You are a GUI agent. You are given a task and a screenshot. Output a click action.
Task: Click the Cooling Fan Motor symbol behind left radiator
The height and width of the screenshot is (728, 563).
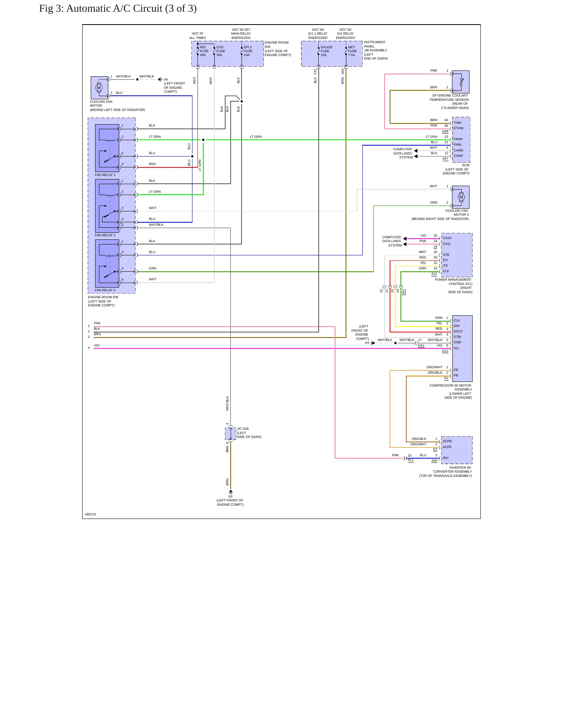coord(99,88)
